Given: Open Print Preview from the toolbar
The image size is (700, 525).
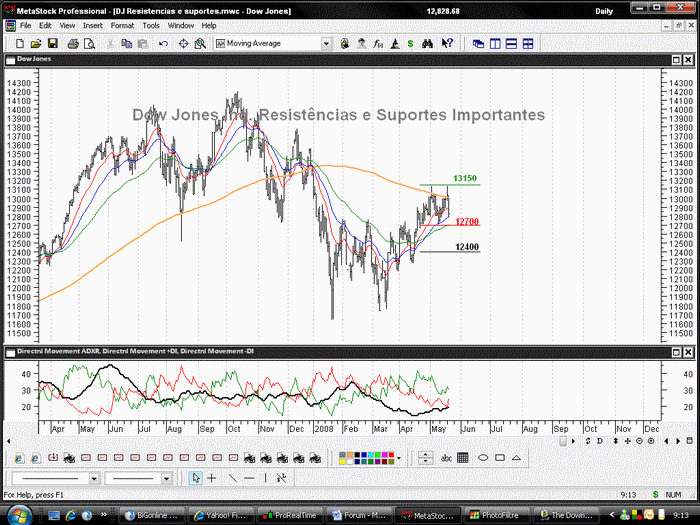Looking at the screenshot, I should point(89,44).
